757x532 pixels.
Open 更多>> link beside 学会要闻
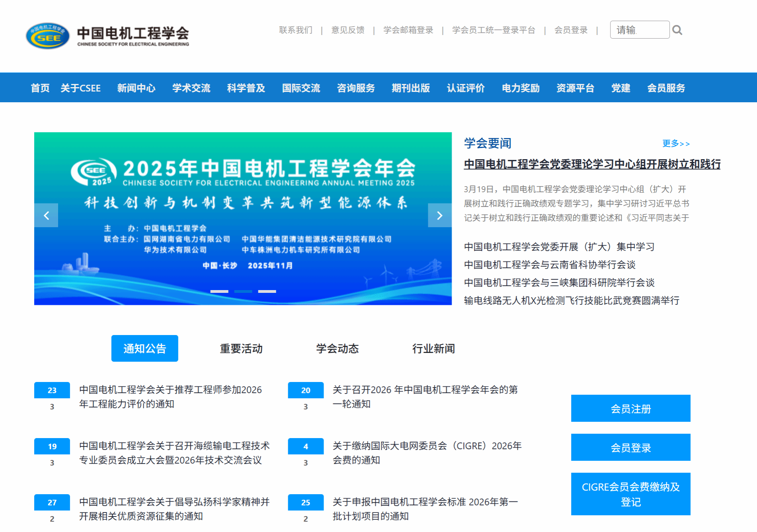tap(675, 144)
